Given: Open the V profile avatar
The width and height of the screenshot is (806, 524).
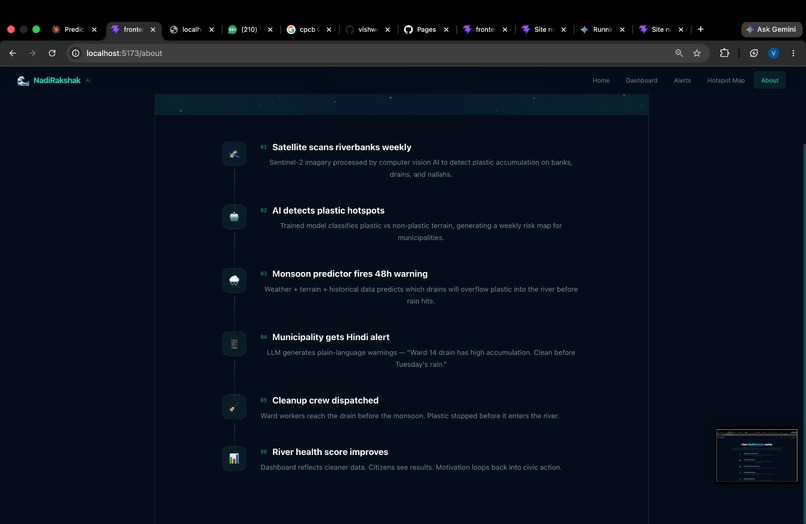Looking at the screenshot, I should [773, 53].
